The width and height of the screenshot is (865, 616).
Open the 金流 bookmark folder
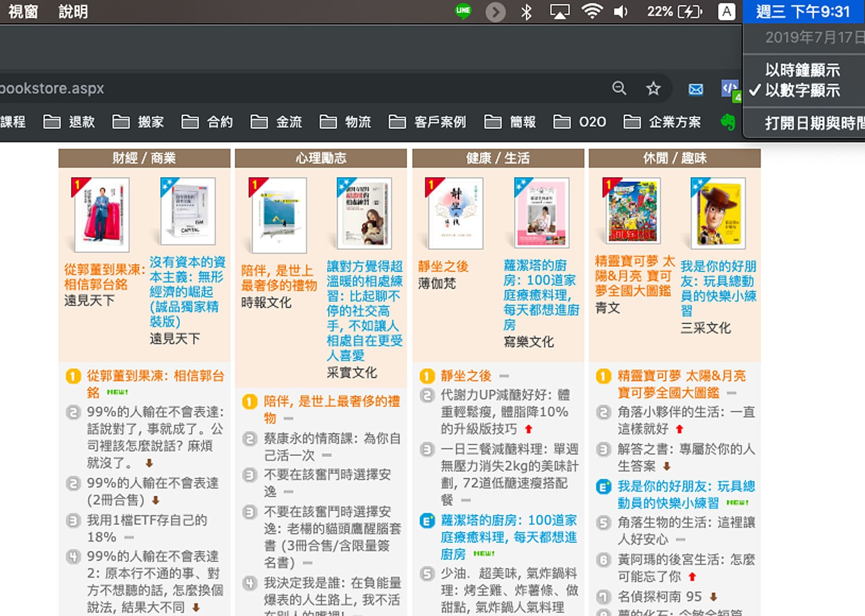276,122
